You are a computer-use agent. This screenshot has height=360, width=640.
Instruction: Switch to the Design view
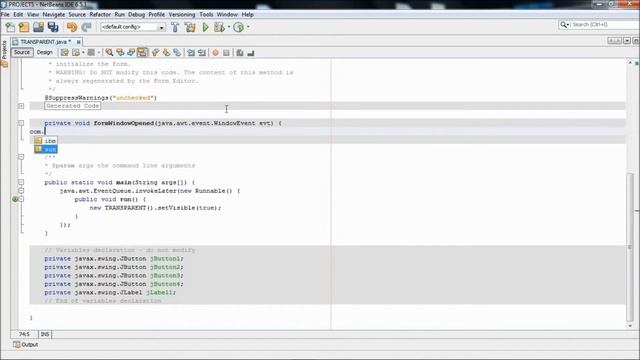pos(44,52)
